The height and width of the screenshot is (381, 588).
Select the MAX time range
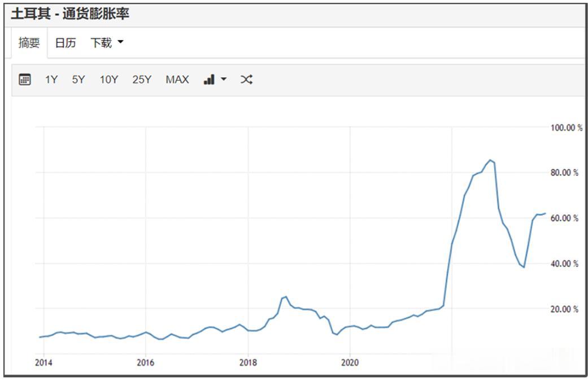pyautogui.click(x=177, y=80)
